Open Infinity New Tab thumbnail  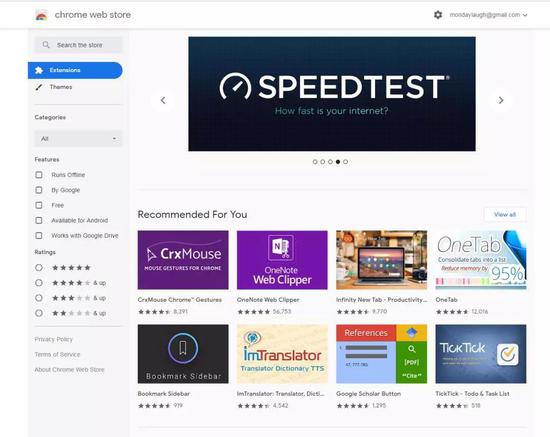pyautogui.click(x=381, y=260)
